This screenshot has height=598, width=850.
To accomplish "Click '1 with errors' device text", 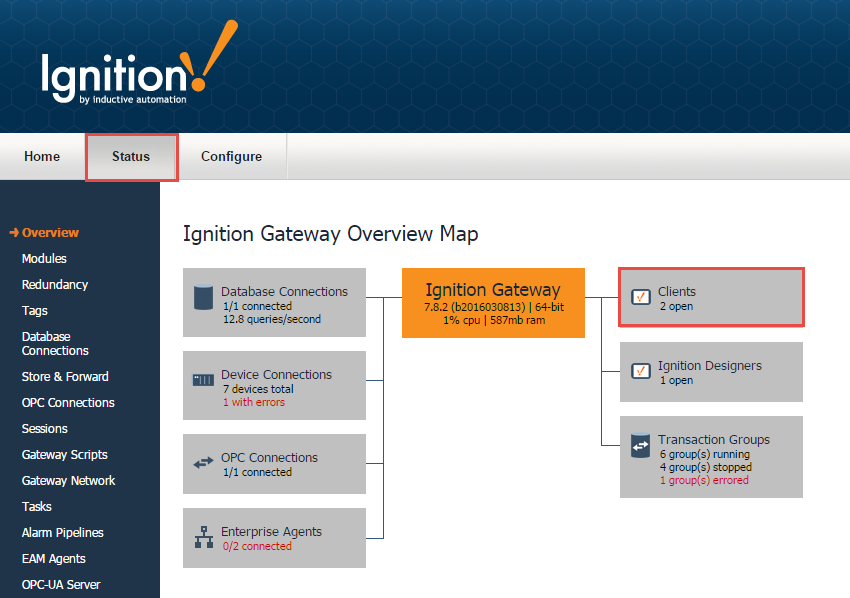I will tap(254, 402).
